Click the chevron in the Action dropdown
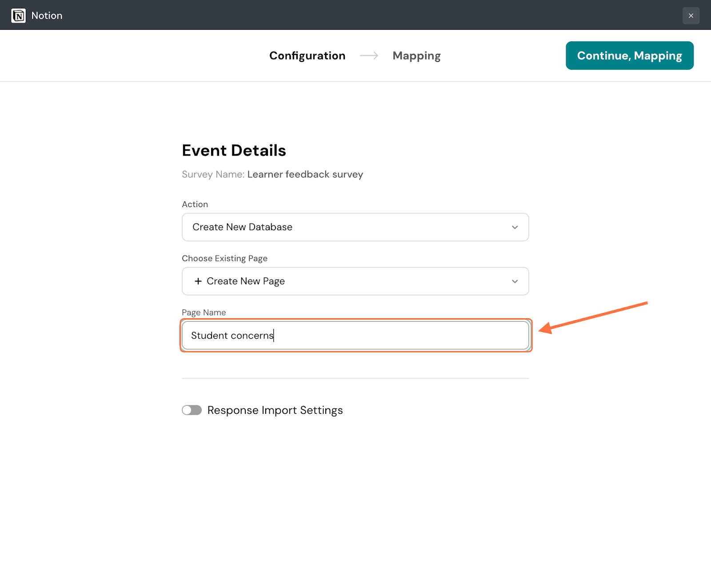 pos(515,227)
